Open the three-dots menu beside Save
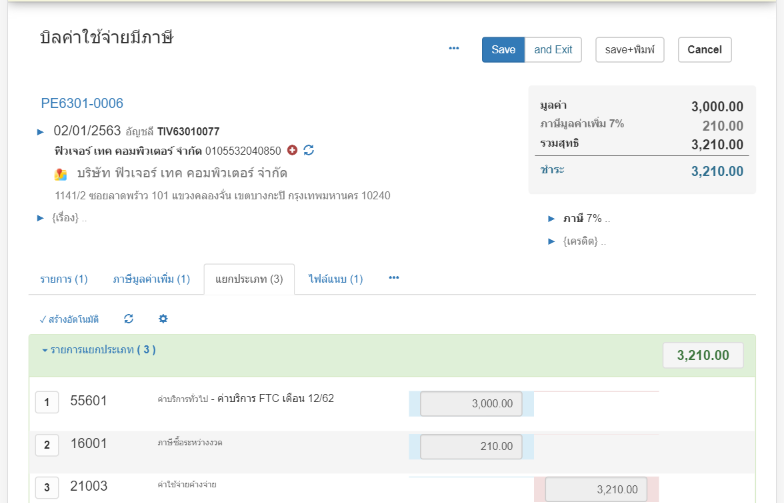This screenshot has width=784, height=503. pos(454,49)
